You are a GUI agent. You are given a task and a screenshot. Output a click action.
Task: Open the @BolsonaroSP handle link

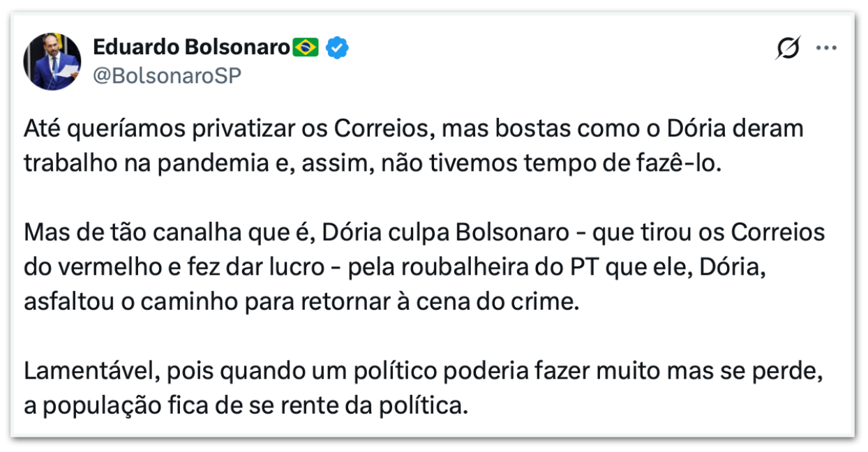(x=167, y=75)
